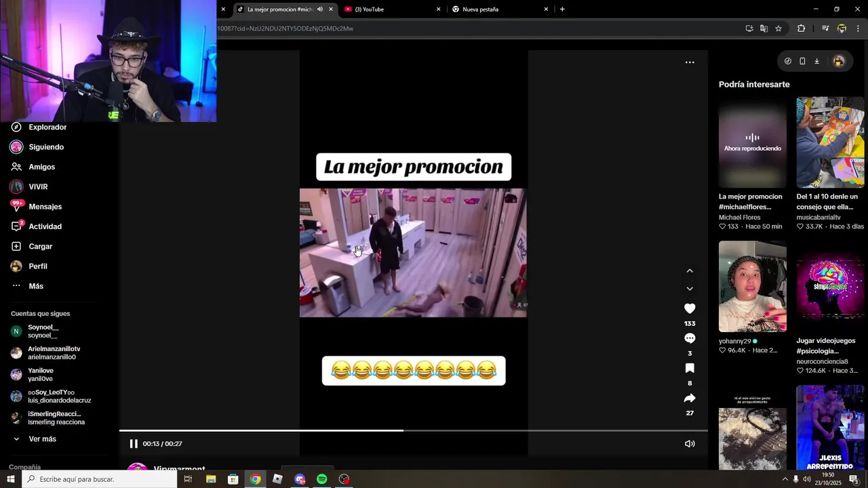Open the media controls icon in Chrome
Viewport: 868px width, 488px height.
point(825,28)
